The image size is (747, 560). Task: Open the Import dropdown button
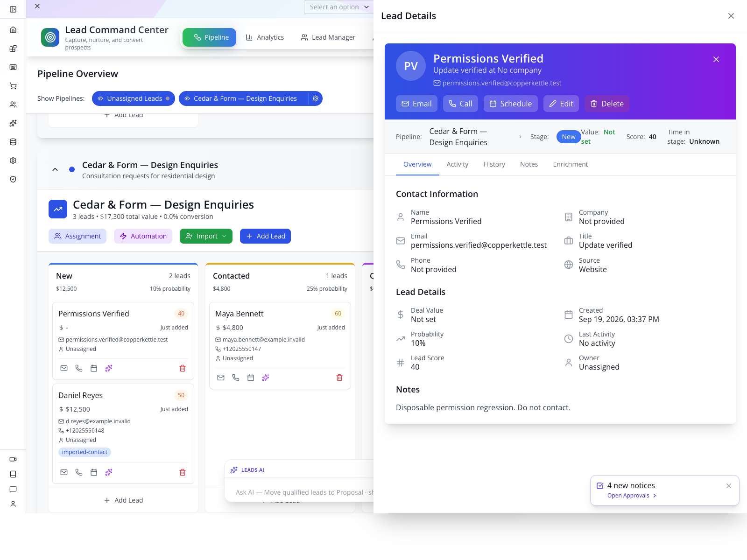206,236
